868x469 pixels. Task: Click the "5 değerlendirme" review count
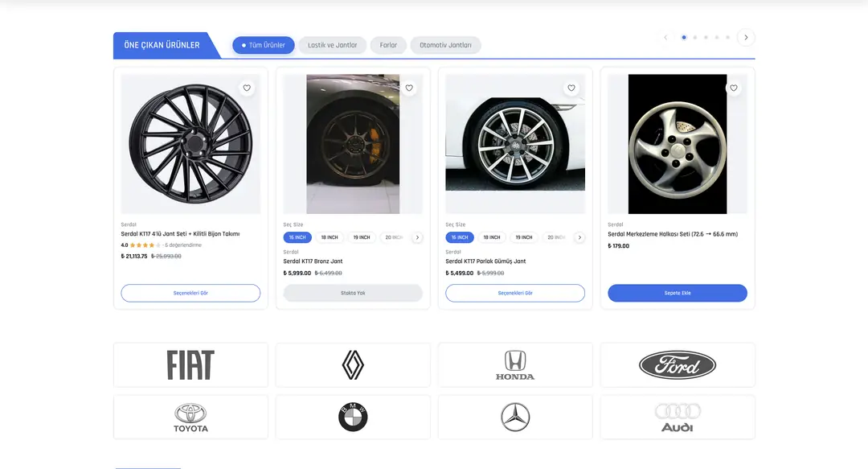(x=183, y=245)
